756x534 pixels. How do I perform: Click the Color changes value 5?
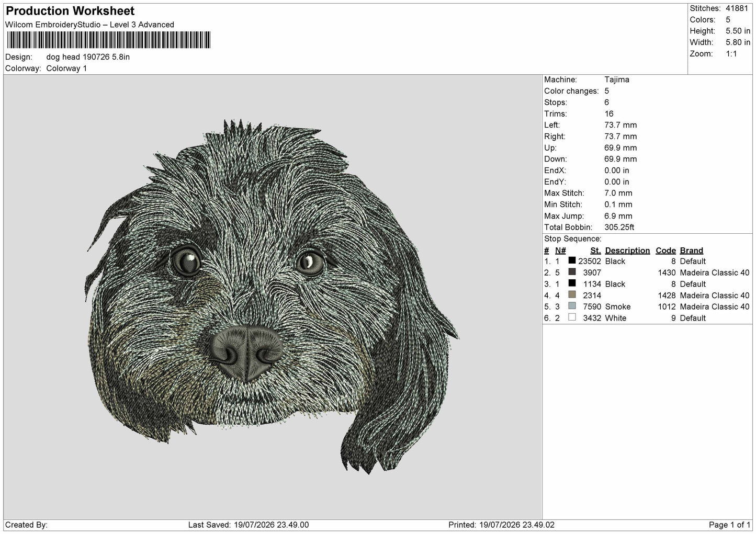click(x=607, y=91)
